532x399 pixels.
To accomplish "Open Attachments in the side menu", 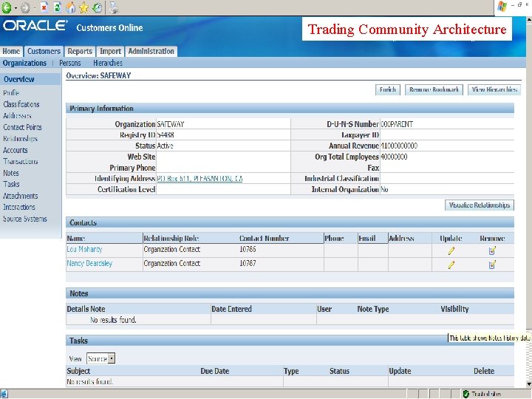I will coord(21,196).
